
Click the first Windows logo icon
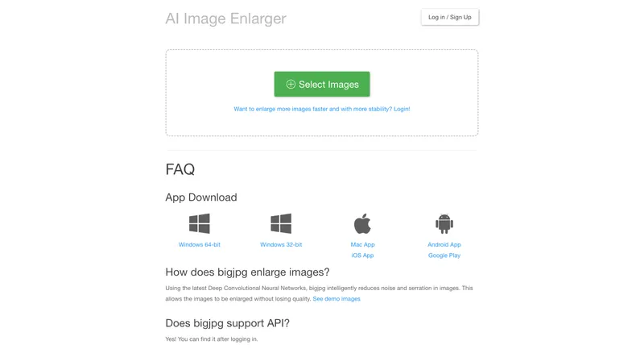tap(199, 223)
